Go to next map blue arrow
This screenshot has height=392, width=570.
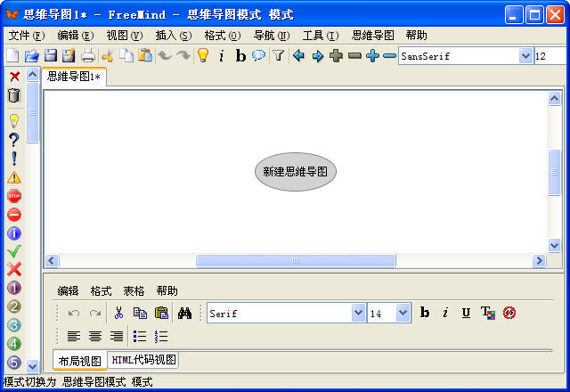pos(317,55)
